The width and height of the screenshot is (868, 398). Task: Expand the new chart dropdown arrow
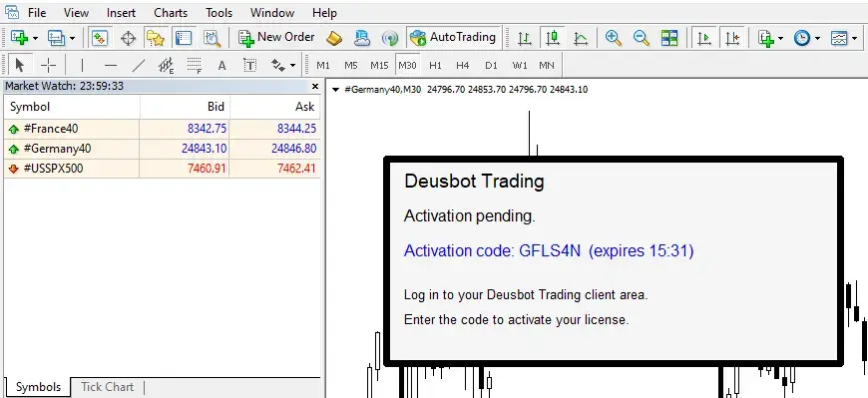[34, 38]
